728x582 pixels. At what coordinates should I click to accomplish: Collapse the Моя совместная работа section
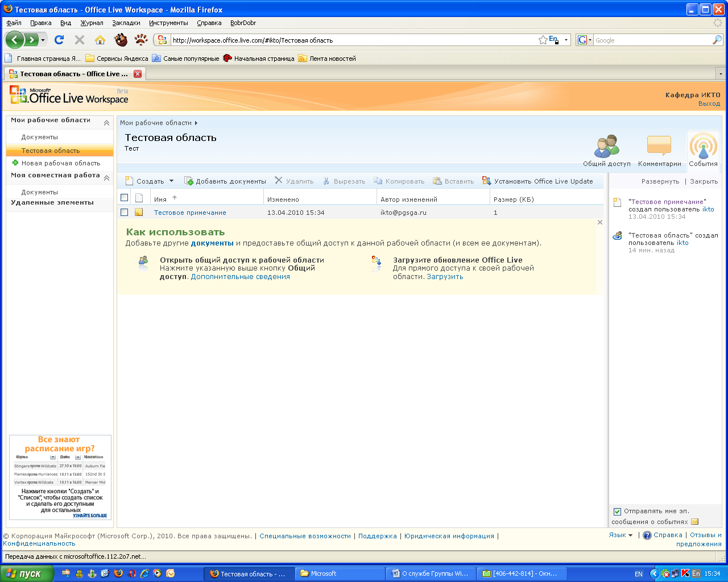[106, 178]
